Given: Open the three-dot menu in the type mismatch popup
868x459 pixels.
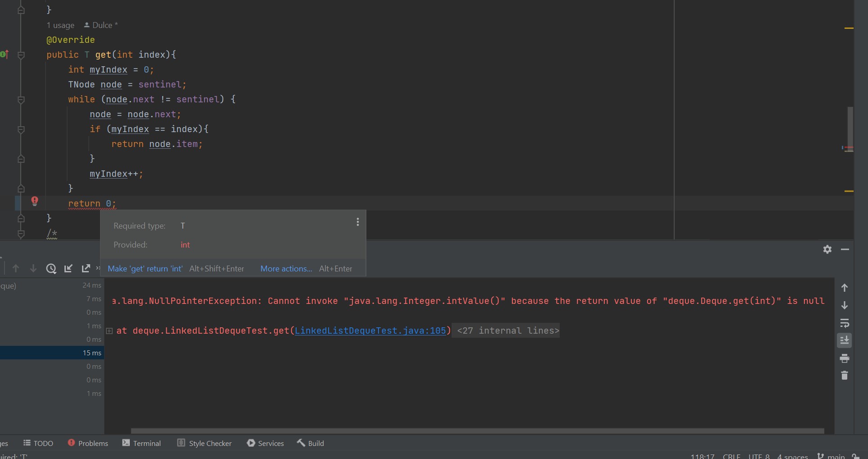Looking at the screenshot, I should (358, 222).
